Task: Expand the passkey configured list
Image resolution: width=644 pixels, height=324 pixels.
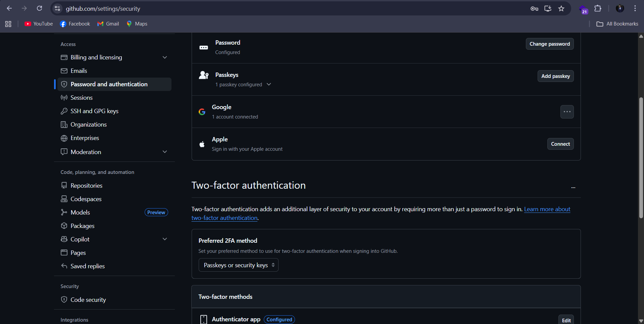Action: coord(269,84)
